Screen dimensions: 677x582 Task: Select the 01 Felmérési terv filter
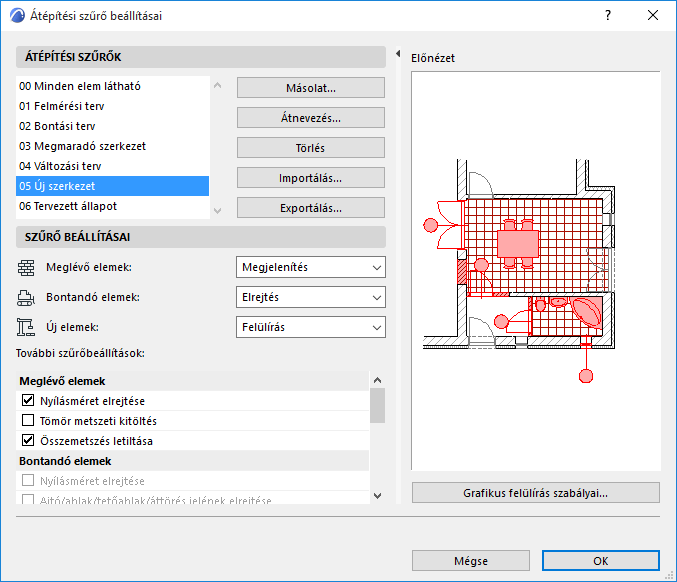click(x=112, y=106)
